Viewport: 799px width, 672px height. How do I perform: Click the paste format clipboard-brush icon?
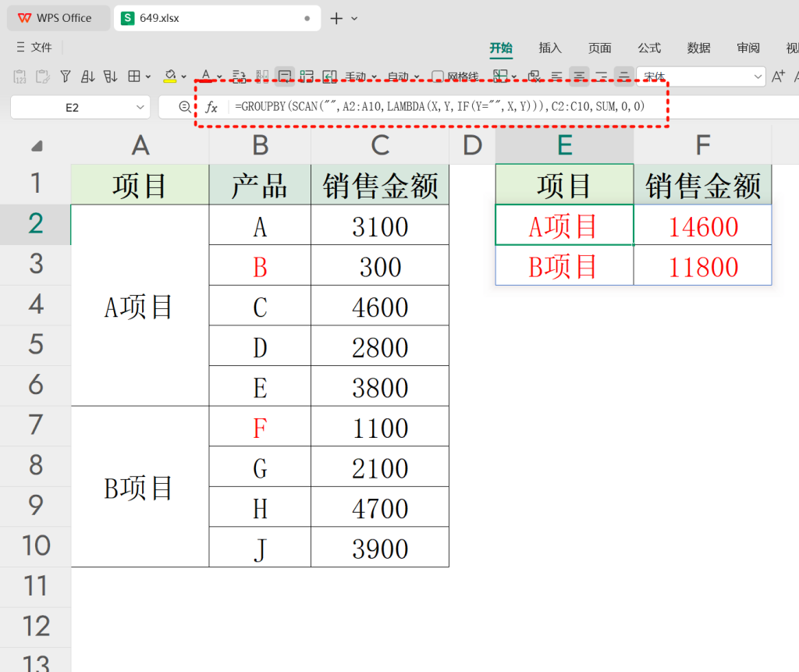[43, 76]
